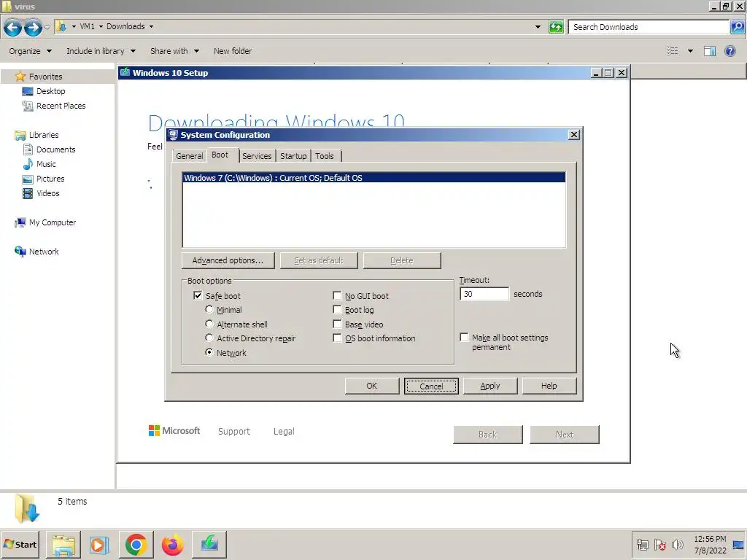Open Recent Places in the sidebar
Screen dimensions: 747x560
point(61,106)
